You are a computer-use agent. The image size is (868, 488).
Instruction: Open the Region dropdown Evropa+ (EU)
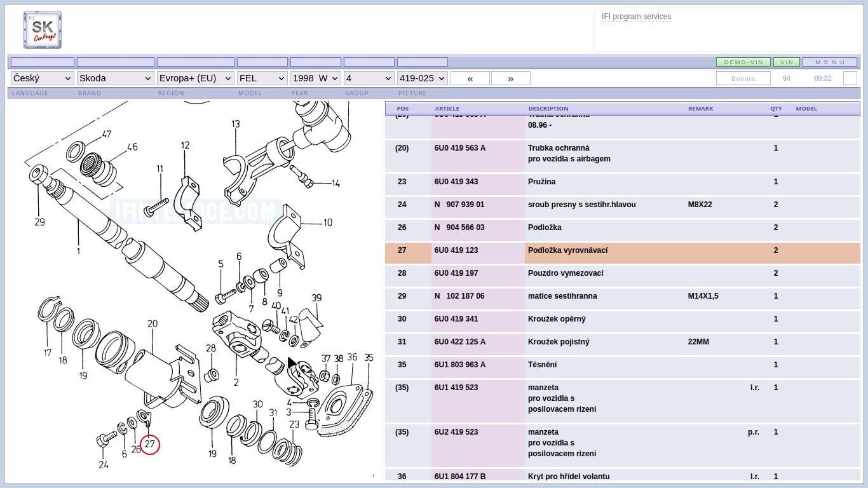(x=195, y=78)
